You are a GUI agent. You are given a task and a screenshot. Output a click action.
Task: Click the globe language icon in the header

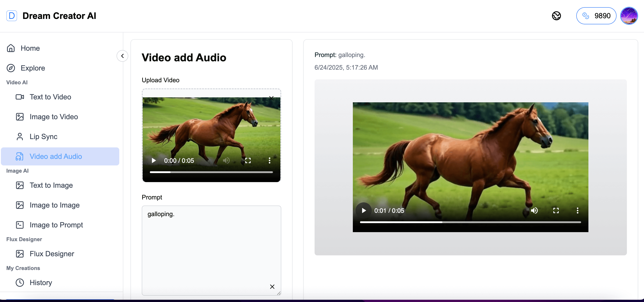click(556, 16)
